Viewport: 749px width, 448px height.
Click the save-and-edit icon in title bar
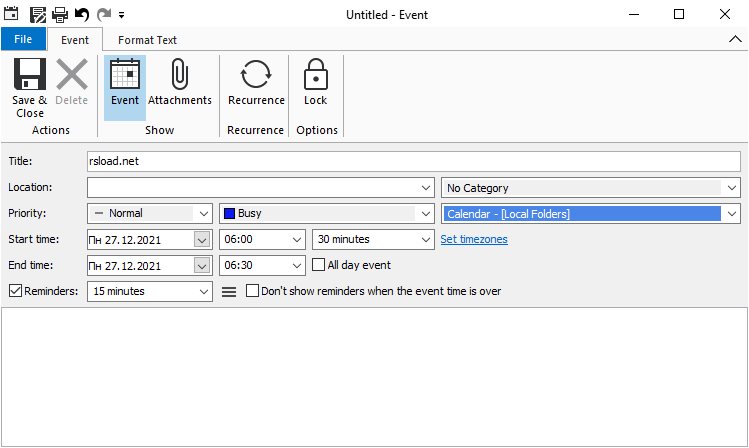coord(38,15)
